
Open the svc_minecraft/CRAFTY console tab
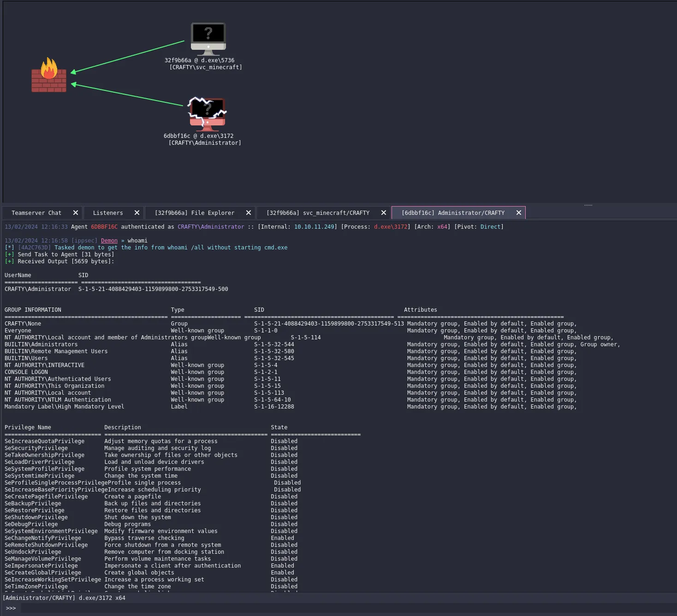point(318,213)
